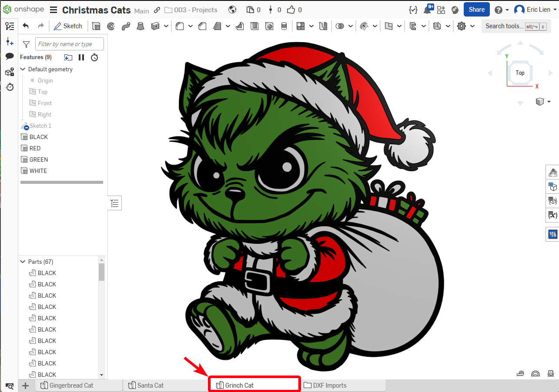Screen dimensions: 559x392
Task: Add new tab with plus button
Action: coord(26,385)
